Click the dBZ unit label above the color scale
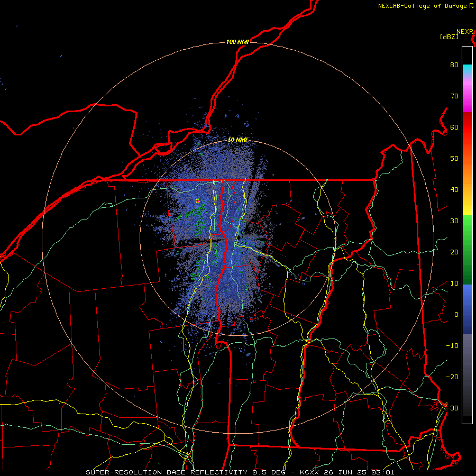476x476 pixels. tap(449, 36)
